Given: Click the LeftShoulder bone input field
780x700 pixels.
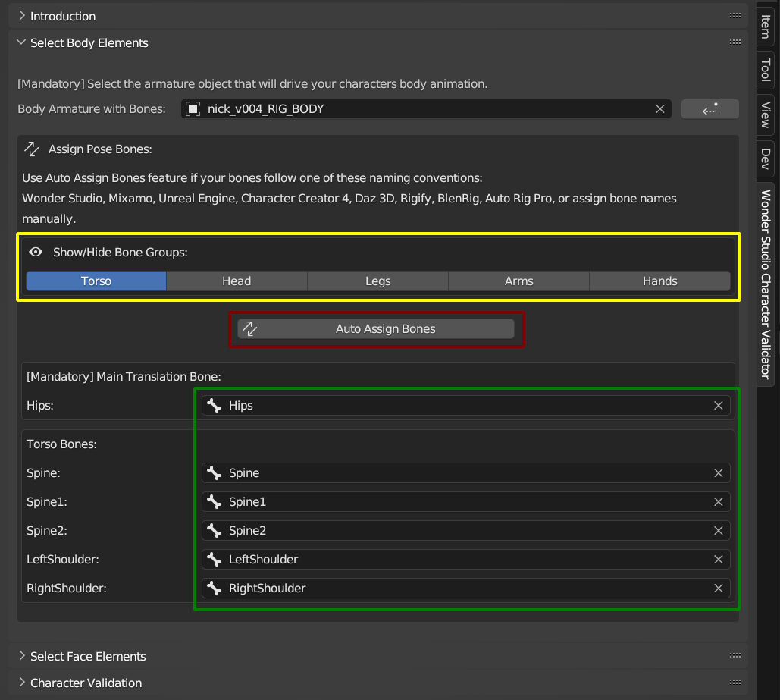Looking at the screenshot, I should 465,560.
